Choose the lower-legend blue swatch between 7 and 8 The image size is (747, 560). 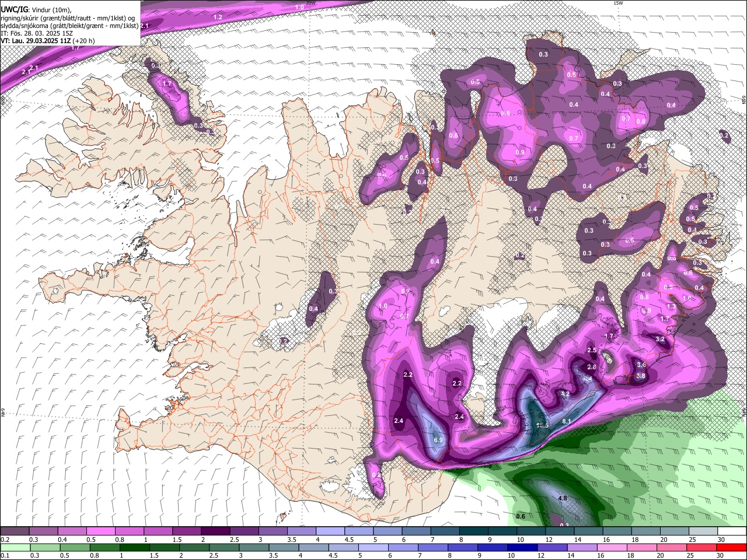click(x=432, y=547)
